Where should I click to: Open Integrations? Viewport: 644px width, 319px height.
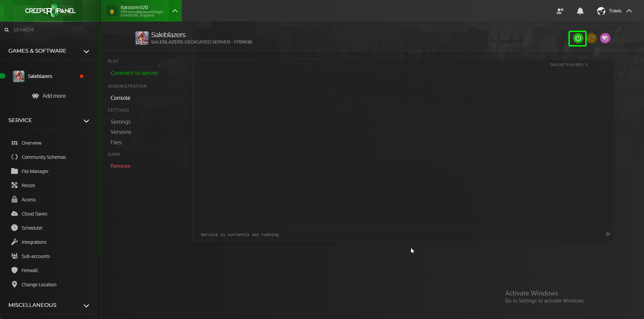(x=34, y=242)
